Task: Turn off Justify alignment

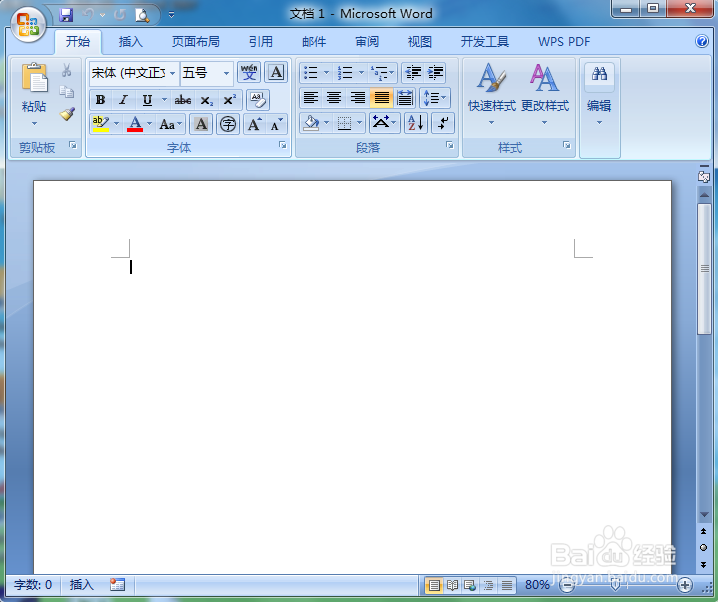Action: coord(381,98)
